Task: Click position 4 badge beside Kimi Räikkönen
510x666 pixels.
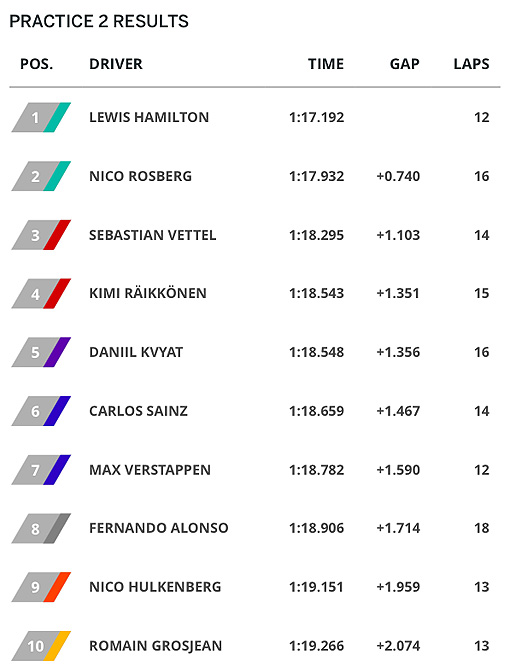Action: click(41, 293)
